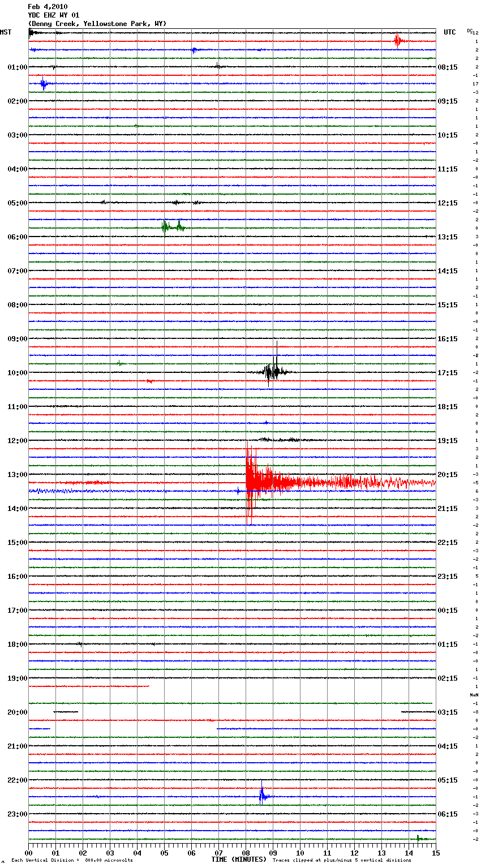Click the 08:15 UTC time label

(x=448, y=67)
